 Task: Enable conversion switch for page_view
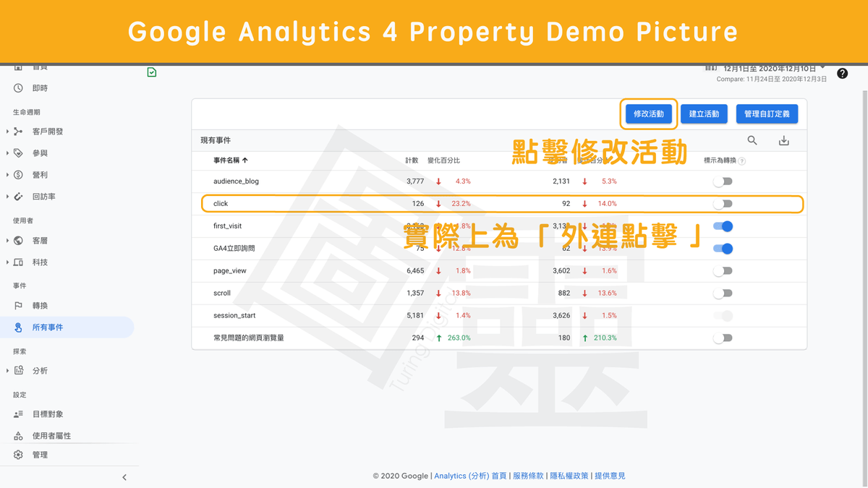pos(723,271)
